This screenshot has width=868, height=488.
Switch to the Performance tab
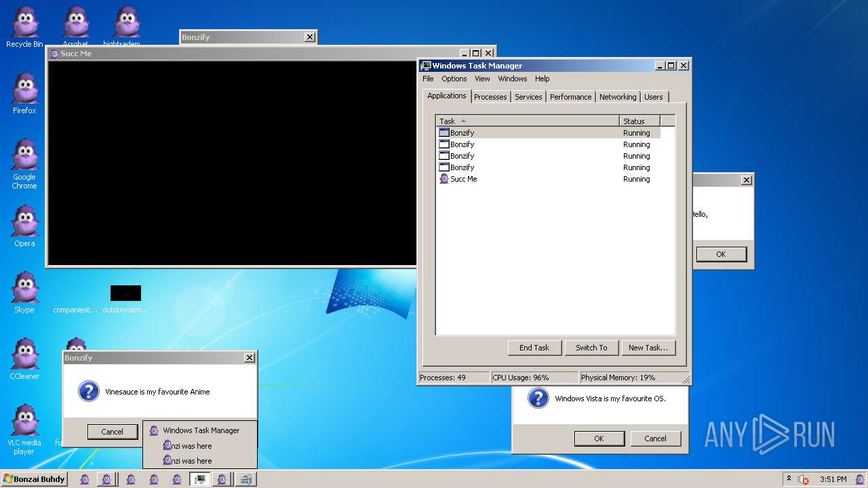coord(570,97)
